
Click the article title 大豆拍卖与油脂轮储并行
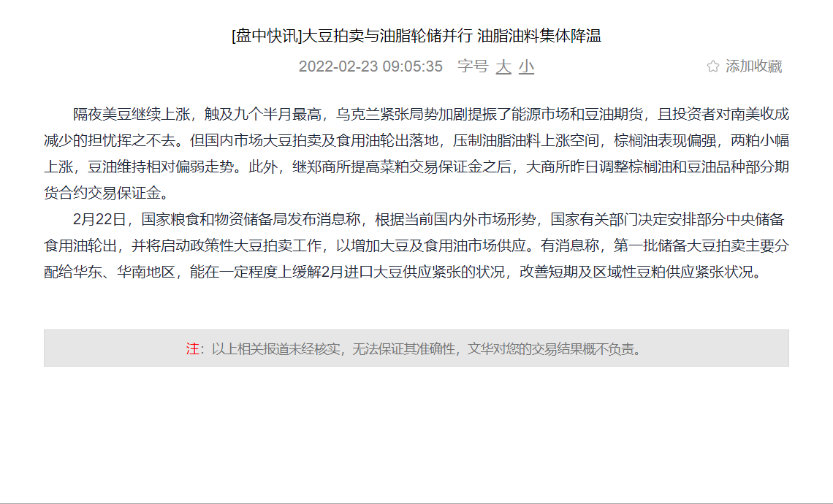point(387,36)
